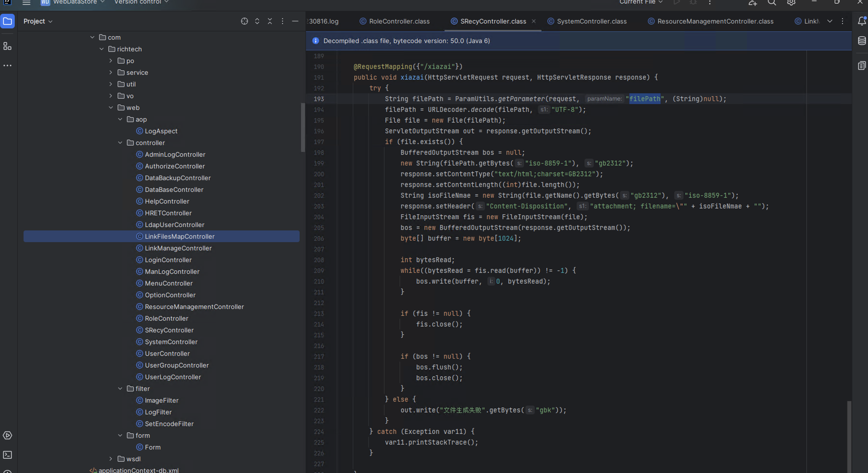Collapse the controller folder

pos(120,143)
